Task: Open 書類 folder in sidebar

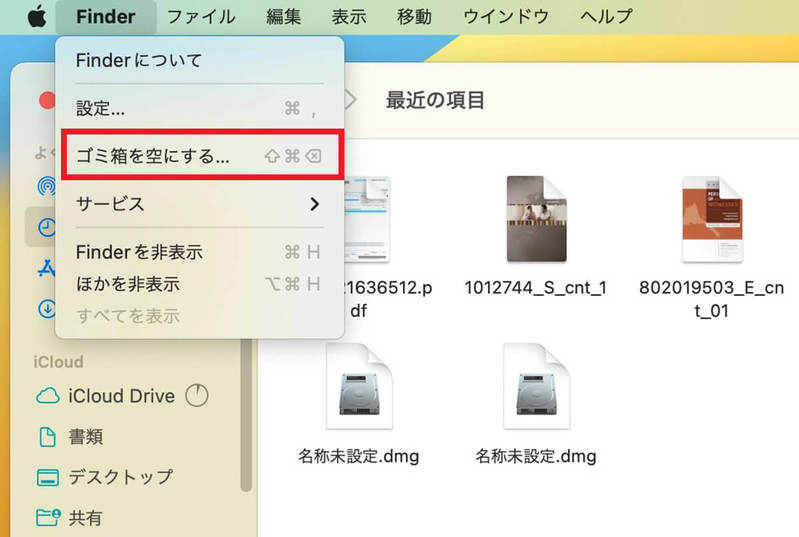Action: pyautogui.click(x=122, y=437)
